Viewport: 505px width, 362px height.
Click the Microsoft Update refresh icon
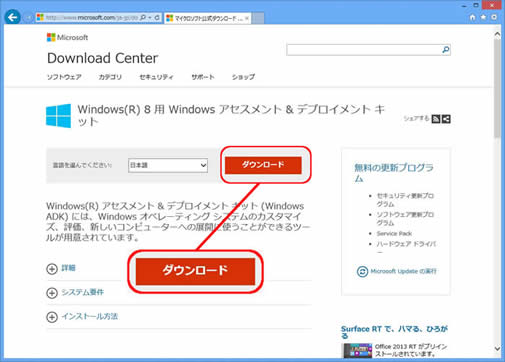tap(362, 272)
